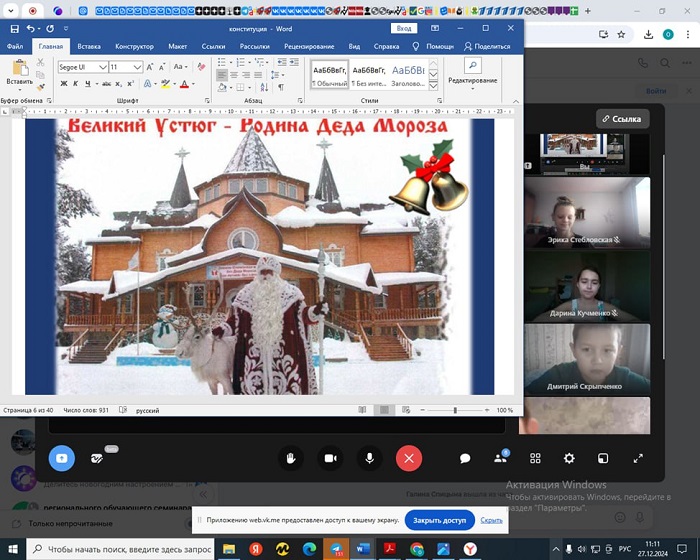Open the change case Aa dropdown
This screenshot has width=700, height=560.
(x=180, y=67)
